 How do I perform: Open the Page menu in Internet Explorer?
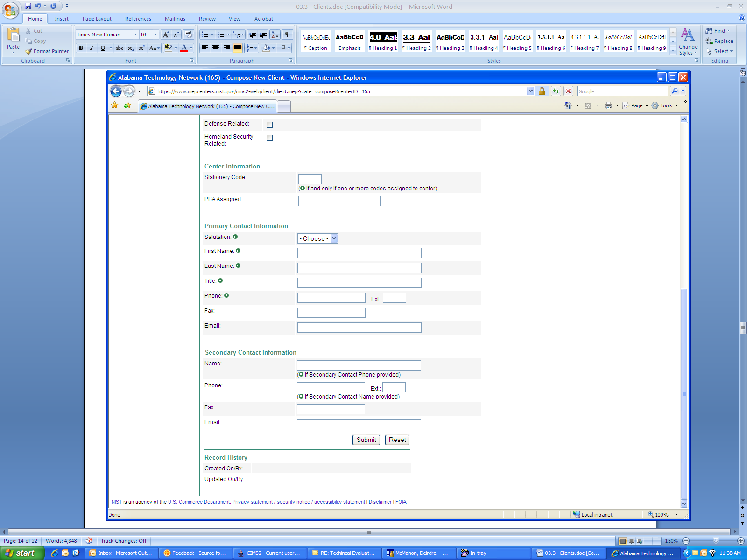635,105
